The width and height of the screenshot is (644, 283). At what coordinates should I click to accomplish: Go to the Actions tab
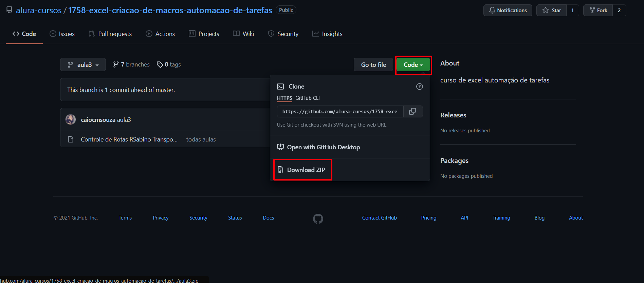click(160, 34)
